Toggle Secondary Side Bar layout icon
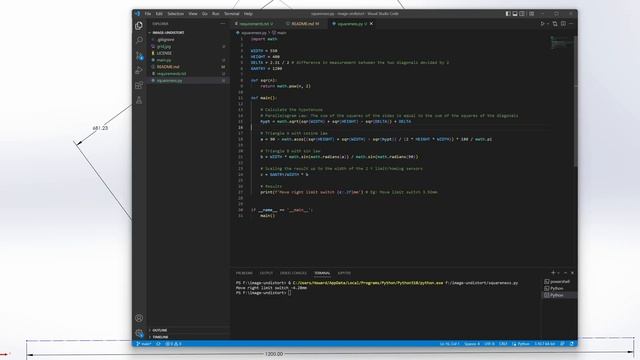Image resolution: width=640 pixels, height=360 pixels. (x=522, y=13)
